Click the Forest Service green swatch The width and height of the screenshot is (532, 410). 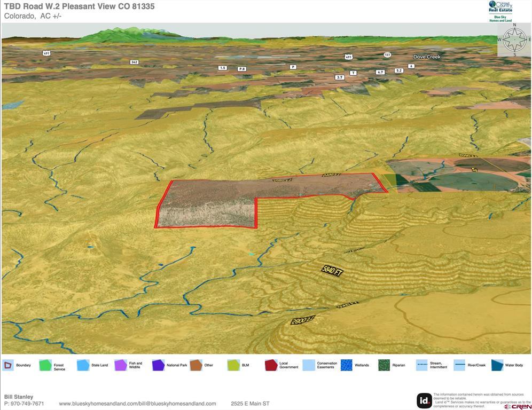45,365
